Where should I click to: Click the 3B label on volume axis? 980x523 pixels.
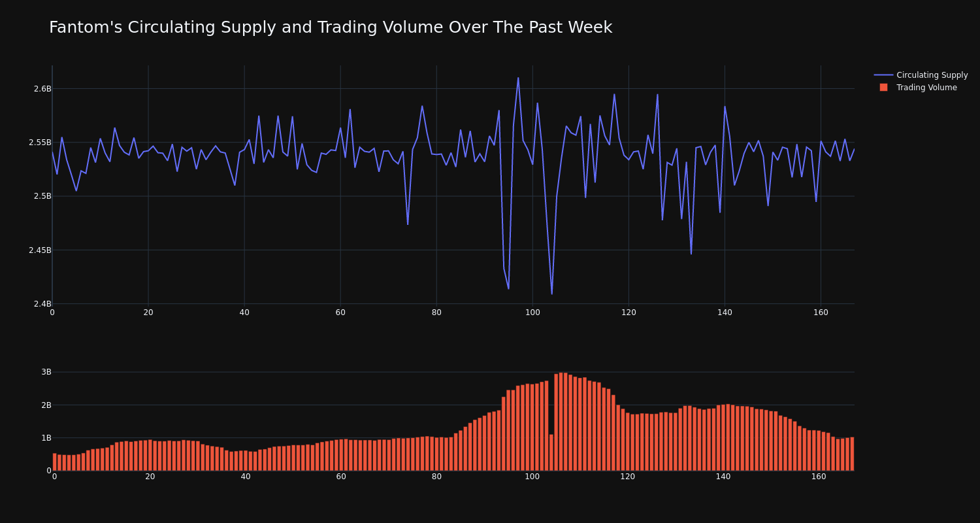[x=46, y=372]
